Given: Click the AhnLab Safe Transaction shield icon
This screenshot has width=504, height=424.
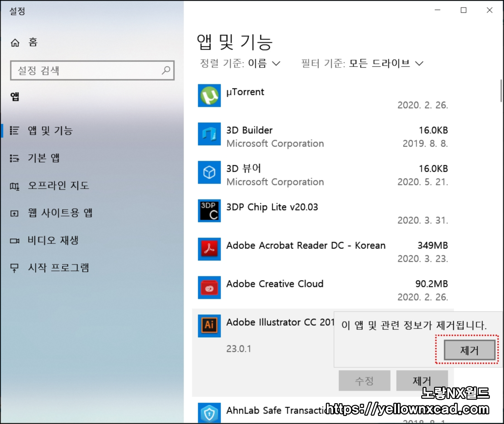Looking at the screenshot, I should (209, 413).
